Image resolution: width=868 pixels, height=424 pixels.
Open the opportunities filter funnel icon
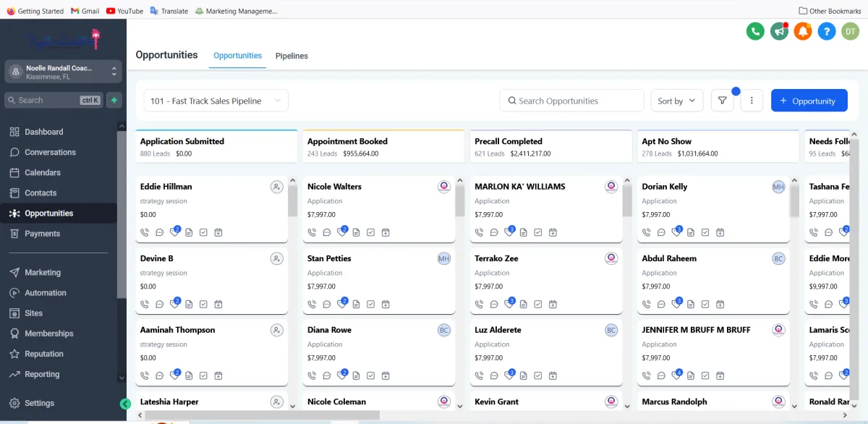tap(722, 101)
